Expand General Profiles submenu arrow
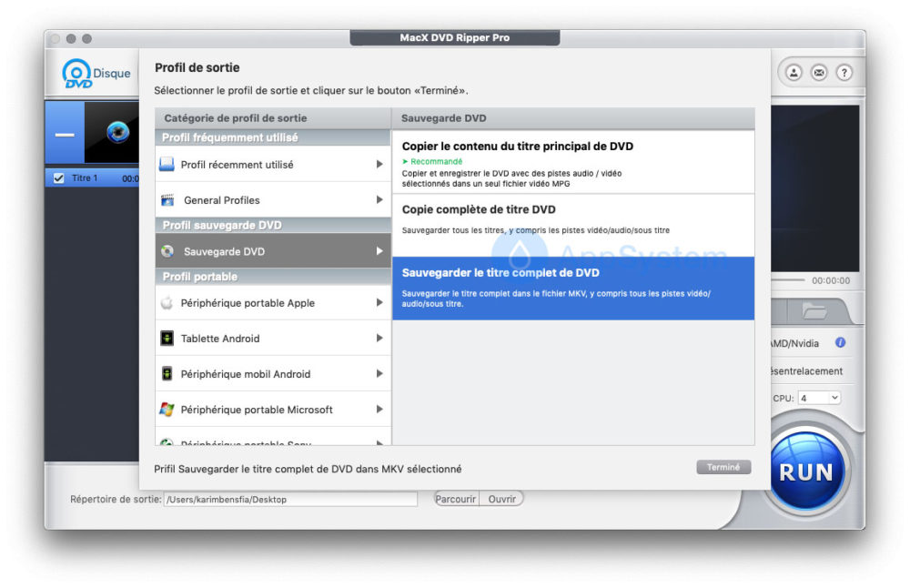 click(379, 200)
